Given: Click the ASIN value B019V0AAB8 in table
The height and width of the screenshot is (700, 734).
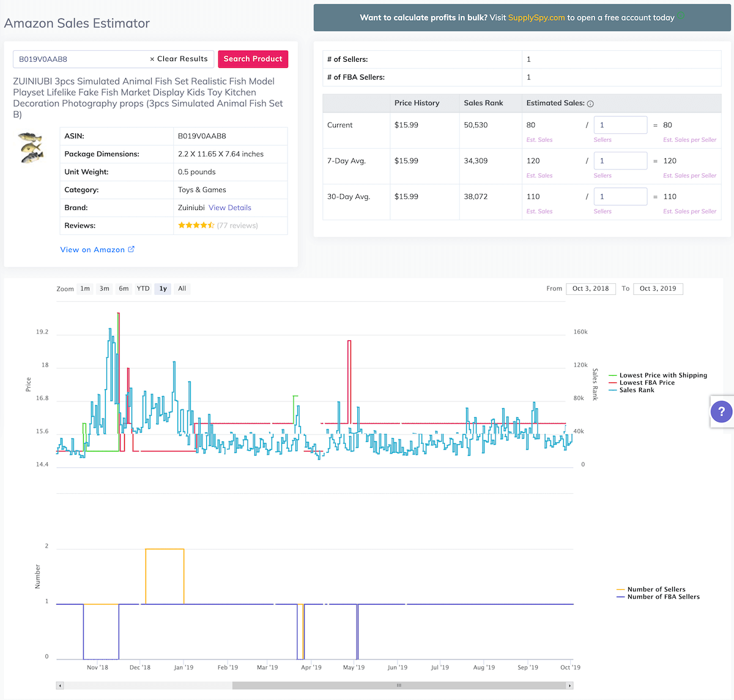Looking at the screenshot, I should coord(202,136).
